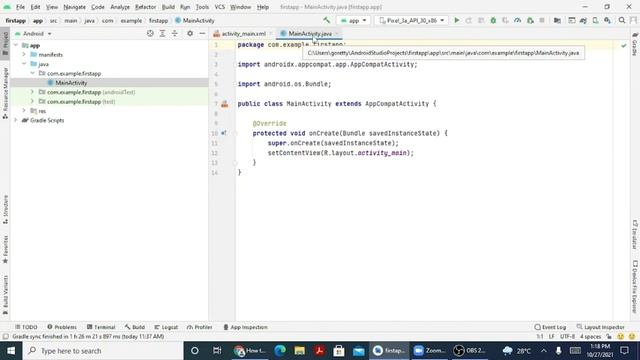Click UTF-8 encoding in status bar
This screenshot has width=640, height=360.
pos(567,336)
